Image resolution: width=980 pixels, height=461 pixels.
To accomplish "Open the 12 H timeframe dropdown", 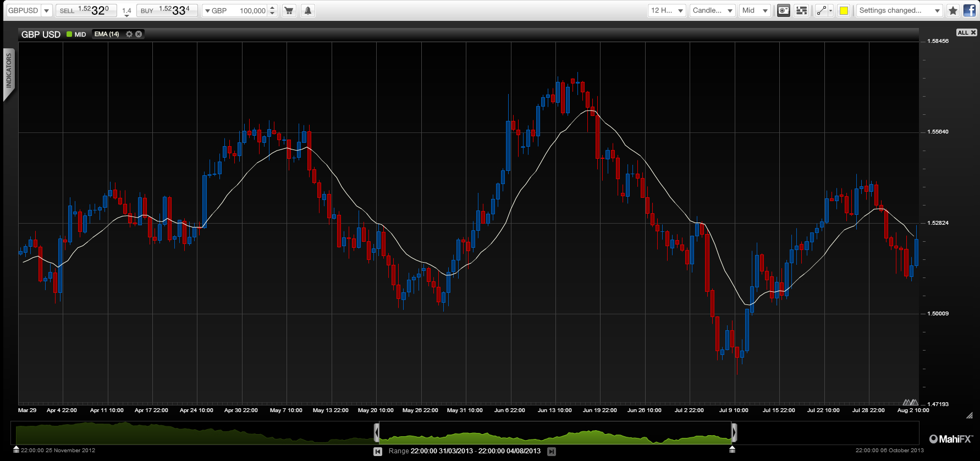I will (667, 10).
